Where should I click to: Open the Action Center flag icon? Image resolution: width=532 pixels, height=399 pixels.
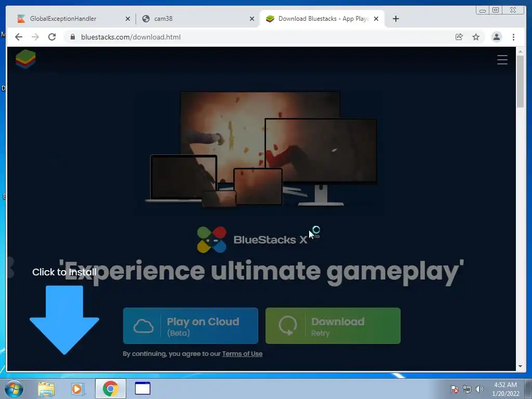point(454,389)
